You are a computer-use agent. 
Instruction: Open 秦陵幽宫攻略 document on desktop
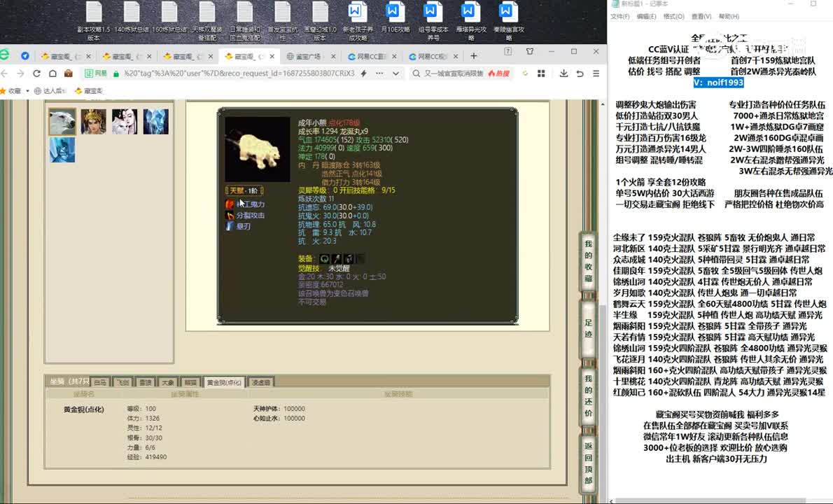pos(508,21)
